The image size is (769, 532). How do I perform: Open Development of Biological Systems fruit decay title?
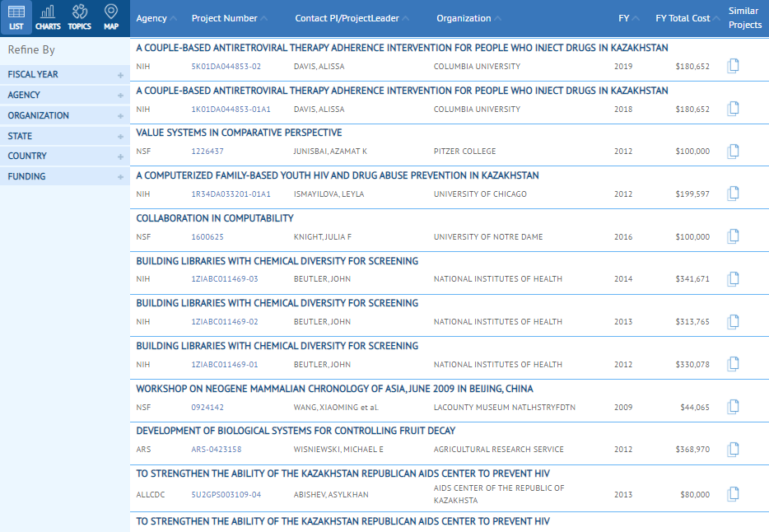tap(296, 431)
